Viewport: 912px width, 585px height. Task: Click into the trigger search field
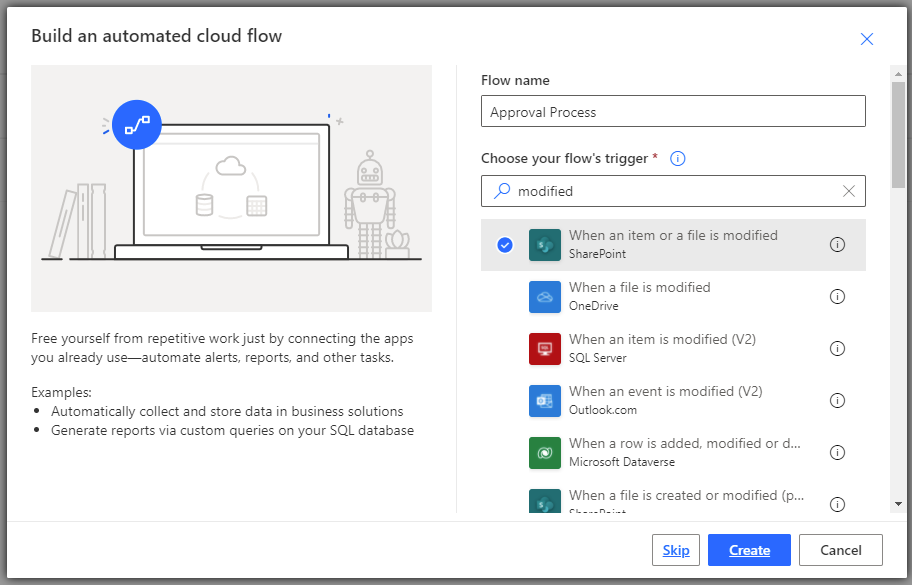click(673, 191)
